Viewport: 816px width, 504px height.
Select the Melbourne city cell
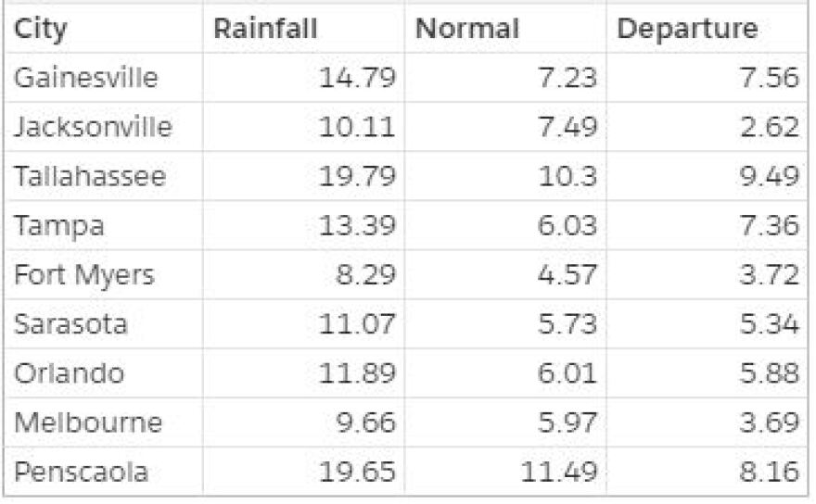point(104,422)
